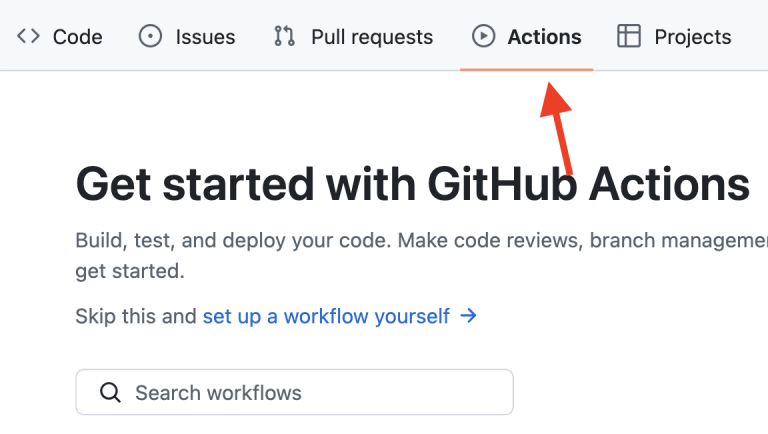The height and width of the screenshot is (434, 768).
Task: Open the Projects tab
Action: 692,37
